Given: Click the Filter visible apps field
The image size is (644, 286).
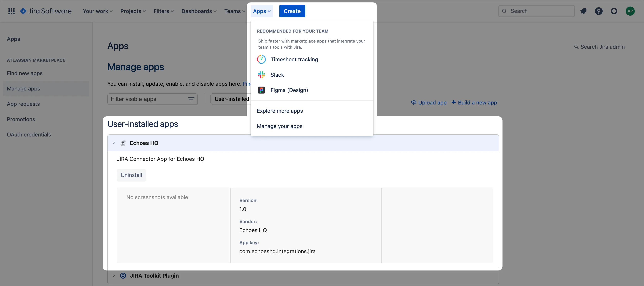Looking at the screenshot, I should pos(152,99).
